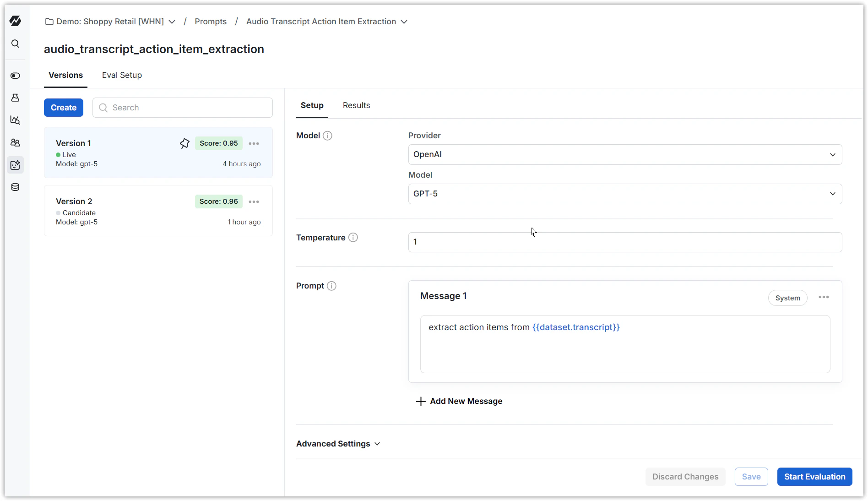Click the Candidate status label
The width and height of the screenshot is (868, 501).
coord(79,213)
